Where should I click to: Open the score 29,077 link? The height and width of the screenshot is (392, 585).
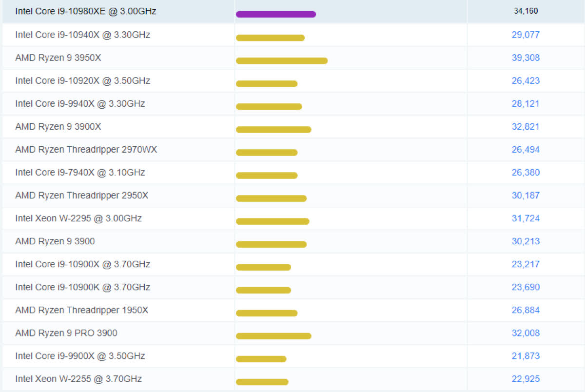[x=526, y=35]
